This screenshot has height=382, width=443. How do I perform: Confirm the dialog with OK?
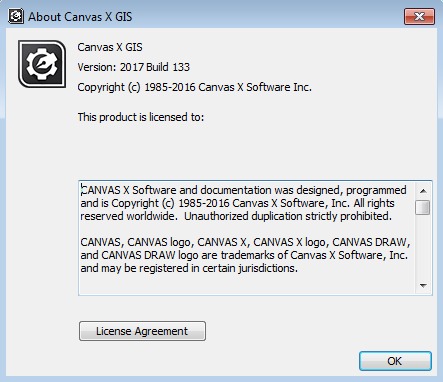(x=395, y=361)
